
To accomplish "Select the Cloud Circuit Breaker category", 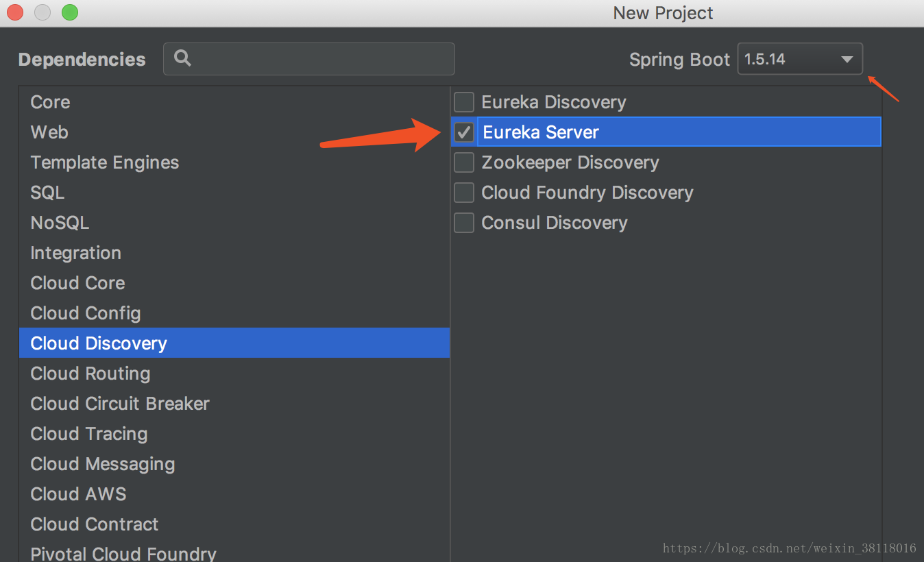I will point(234,404).
